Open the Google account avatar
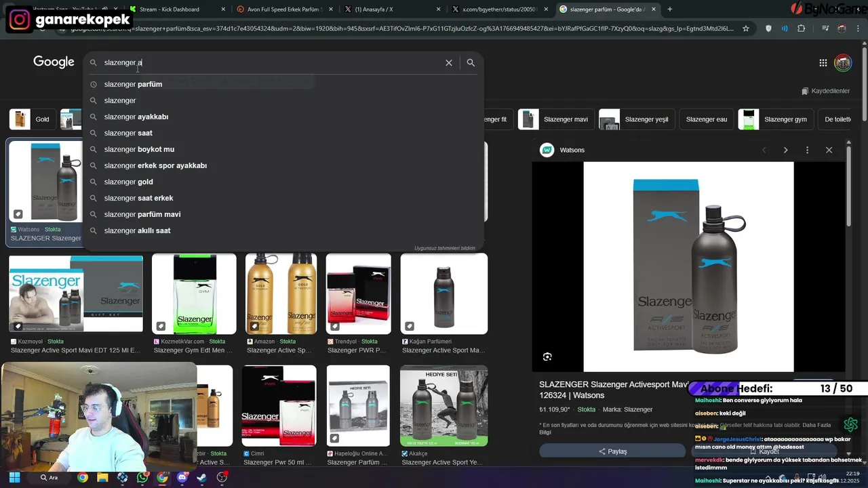The width and height of the screenshot is (868, 488). pos(843,63)
